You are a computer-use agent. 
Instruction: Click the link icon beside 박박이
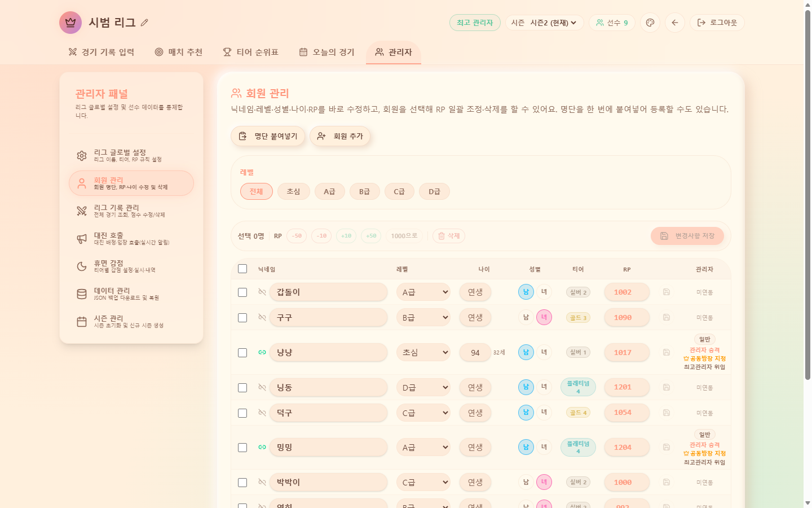(x=262, y=482)
